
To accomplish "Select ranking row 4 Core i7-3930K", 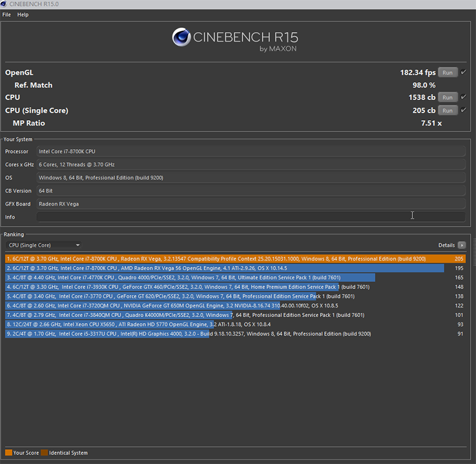I will 235,287.
